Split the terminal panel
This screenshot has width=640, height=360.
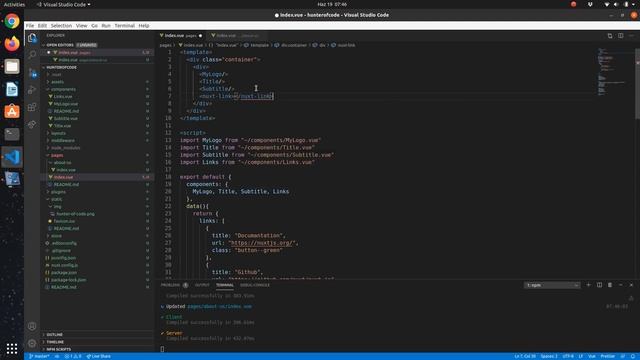coord(599,285)
